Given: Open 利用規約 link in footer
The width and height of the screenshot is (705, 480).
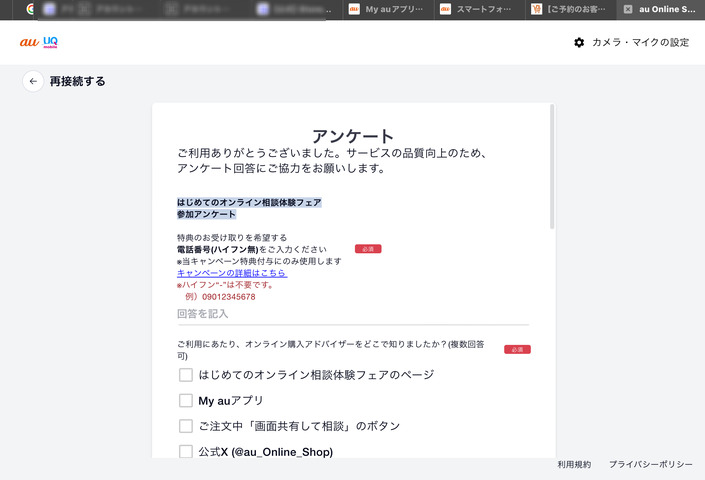Looking at the screenshot, I should click(x=574, y=465).
